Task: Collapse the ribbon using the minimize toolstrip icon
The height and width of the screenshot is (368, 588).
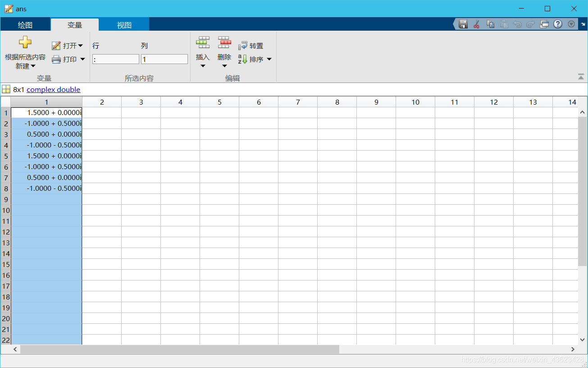Action: point(581,77)
